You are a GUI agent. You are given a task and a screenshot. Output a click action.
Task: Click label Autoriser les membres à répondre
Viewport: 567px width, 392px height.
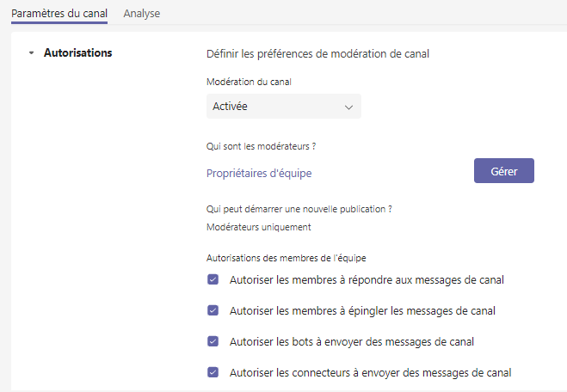click(367, 280)
